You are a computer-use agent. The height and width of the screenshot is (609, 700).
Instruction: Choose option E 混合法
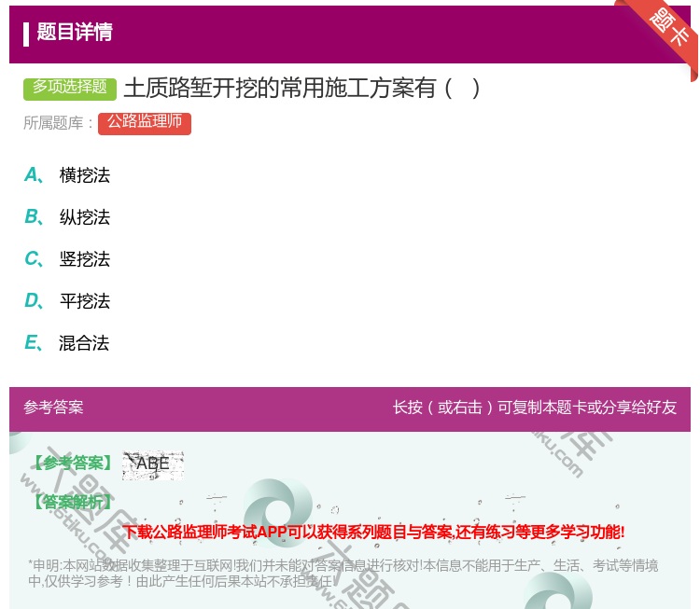click(x=67, y=343)
